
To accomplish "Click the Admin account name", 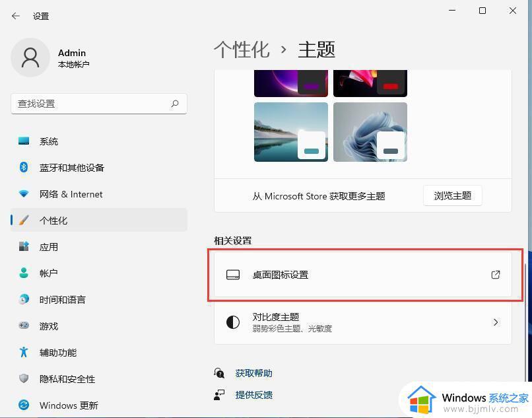I will pyautogui.click(x=72, y=53).
